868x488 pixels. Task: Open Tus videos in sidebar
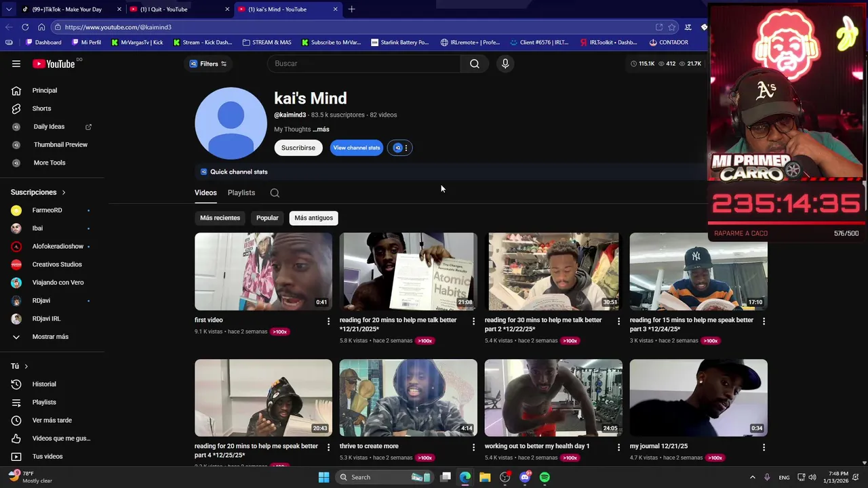(47, 457)
